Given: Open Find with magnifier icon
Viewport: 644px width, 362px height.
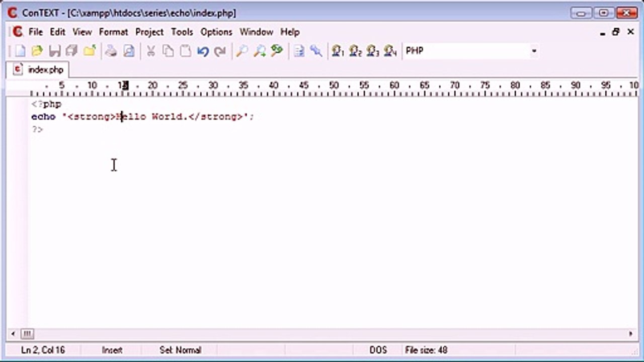Looking at the screenshot, I should point(242,51).
